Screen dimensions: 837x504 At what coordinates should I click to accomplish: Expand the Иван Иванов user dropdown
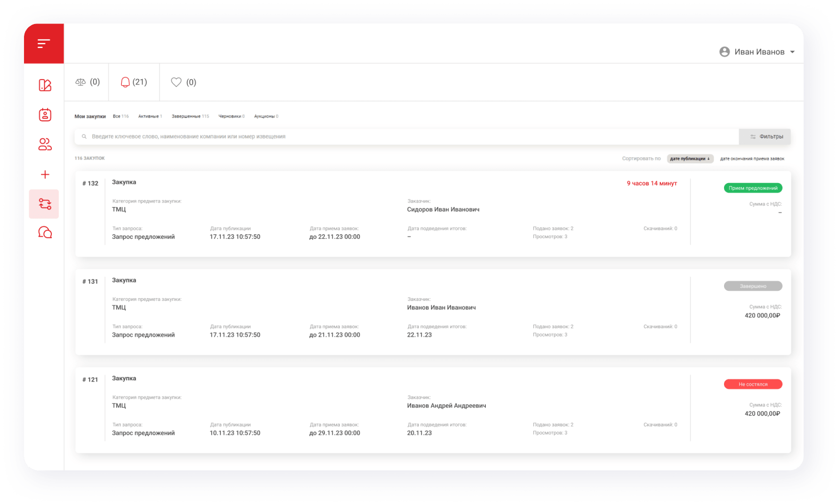792,52
